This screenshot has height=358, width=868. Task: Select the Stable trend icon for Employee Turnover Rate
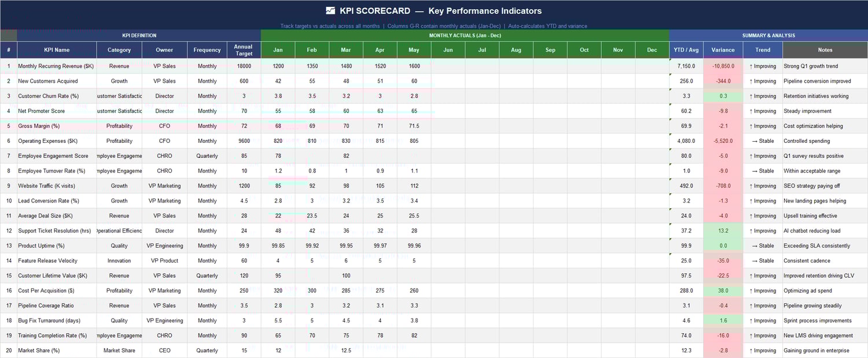(763, 171)
